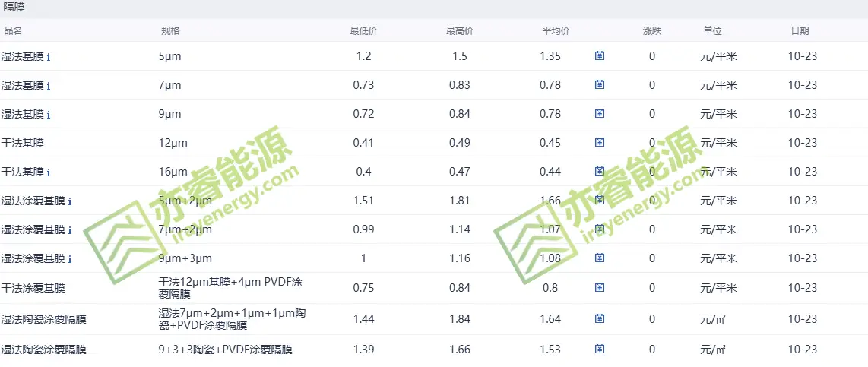Screen dimensions: 868x367
Task: Click 湿法陶瓷涂覆隔膜 name in 湿法7μm+2μm+1μm+1μm row
Action: [44, 319]
